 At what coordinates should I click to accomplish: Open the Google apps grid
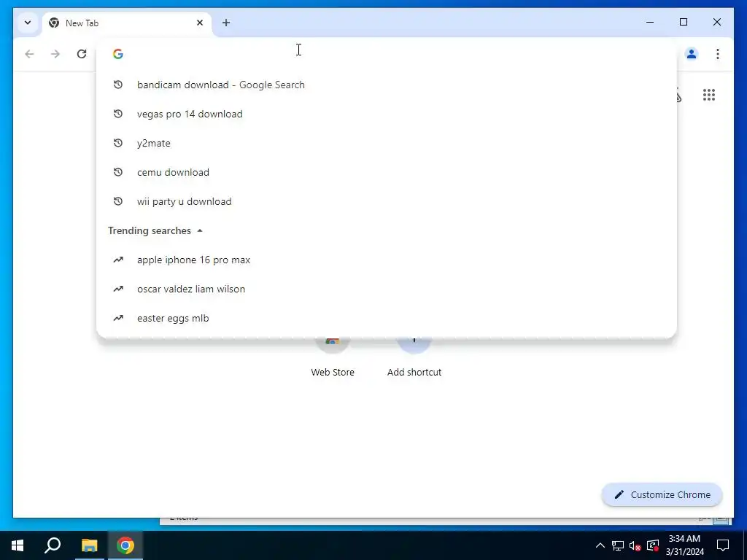(x=709, y=95)
